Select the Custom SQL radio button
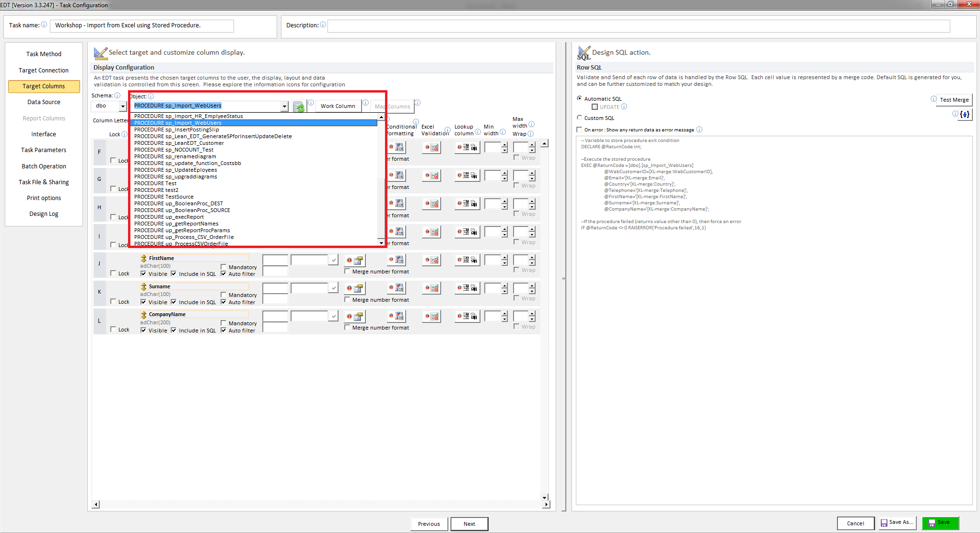 pos(579,118)
